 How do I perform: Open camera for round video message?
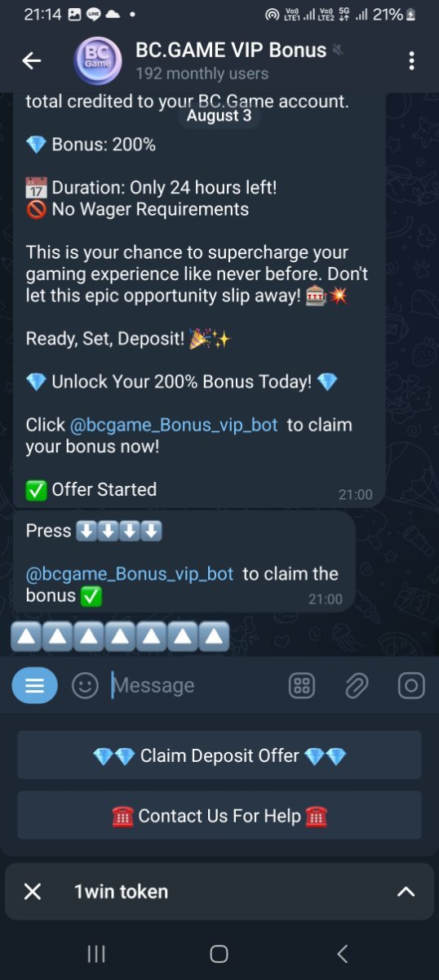click(x=411, y=686)
